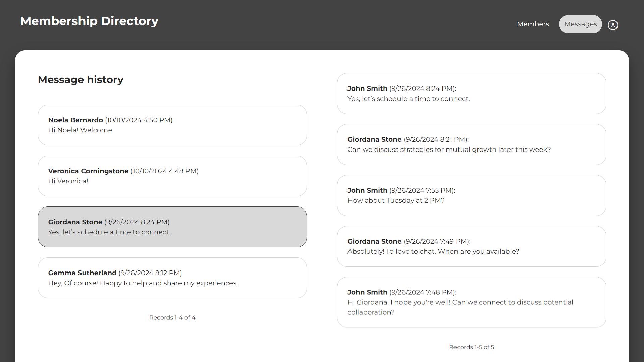
Task: Click John Smith 7:48 PM collaboration message
Action: pyautogui.click(x=472, y=302)
